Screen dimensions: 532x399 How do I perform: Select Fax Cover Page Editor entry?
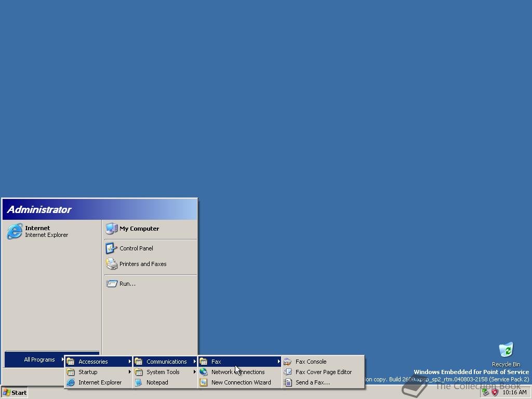(323, 372)
